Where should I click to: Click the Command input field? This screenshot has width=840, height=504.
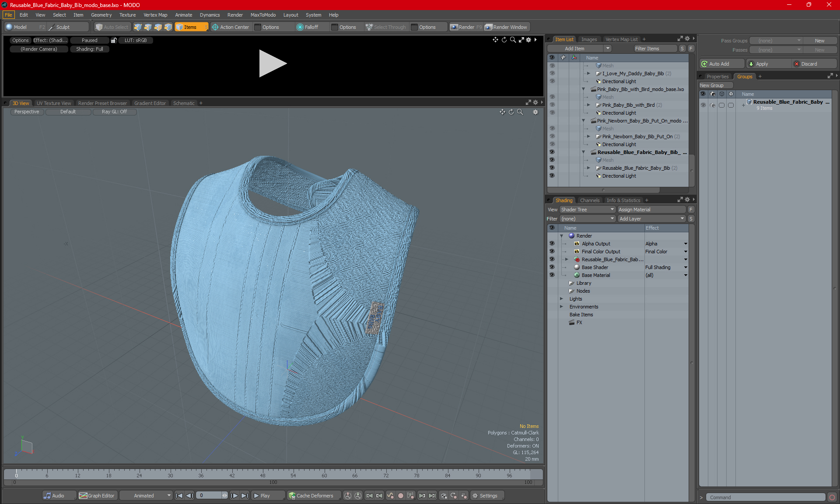tap(766, 497)
